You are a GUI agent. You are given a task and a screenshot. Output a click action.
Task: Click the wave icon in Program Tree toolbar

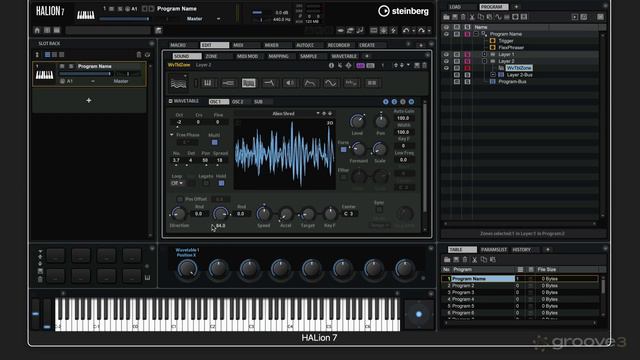pyautogui.click(x=498, y=17)
